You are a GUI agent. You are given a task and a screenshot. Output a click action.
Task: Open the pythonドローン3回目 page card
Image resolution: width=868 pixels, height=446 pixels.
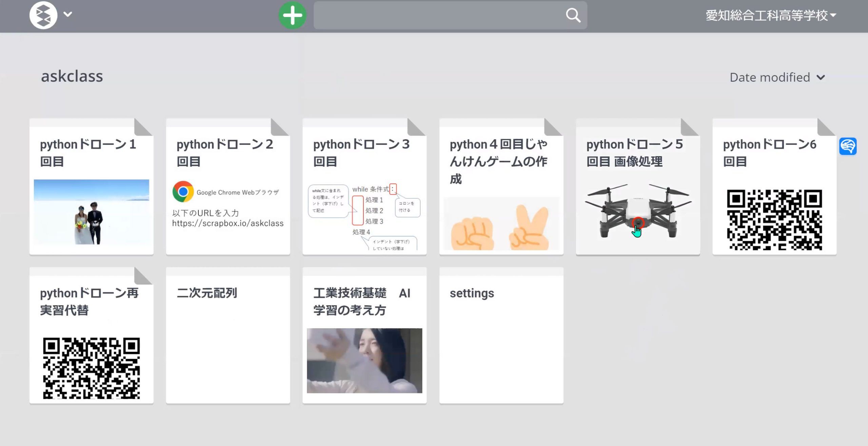click(364, 187)
